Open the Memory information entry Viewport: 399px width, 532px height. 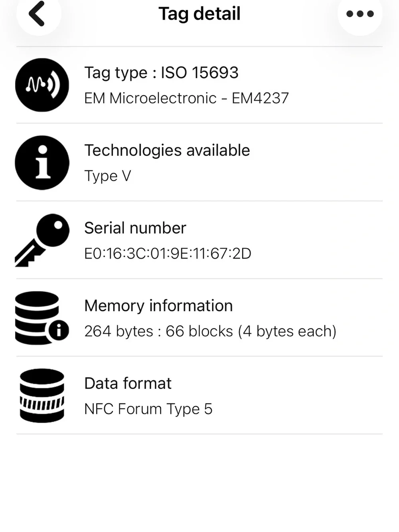coord(199,318)
